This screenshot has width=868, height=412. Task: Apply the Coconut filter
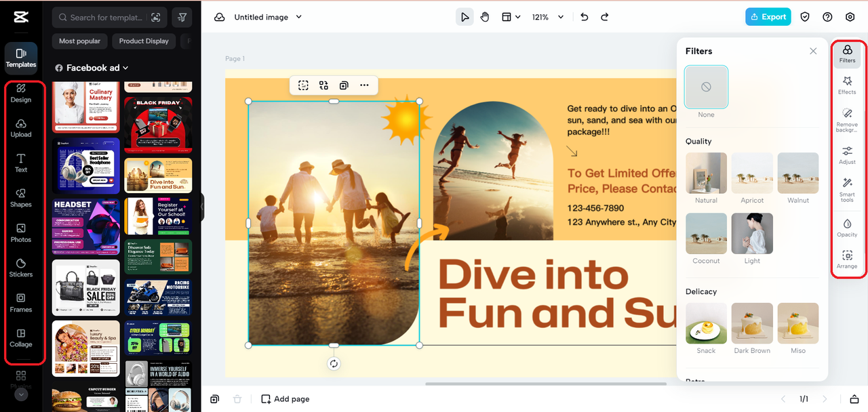click(x=706, y=234)
